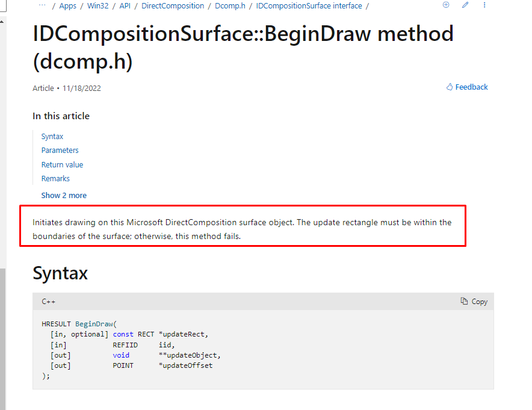Open the vertical three-dot more options menu
This screenshot has height=410, width=532.
pos(484,5)
